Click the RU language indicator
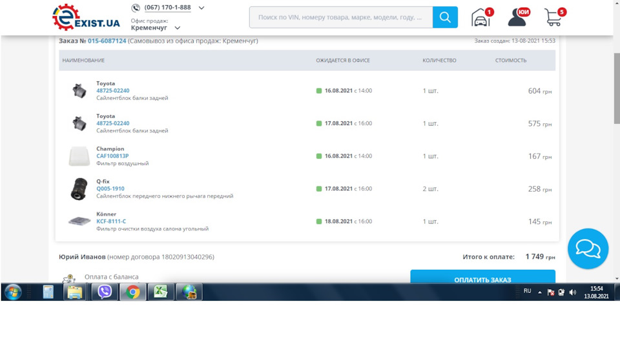620x364 pixels. tap(527, 291)
